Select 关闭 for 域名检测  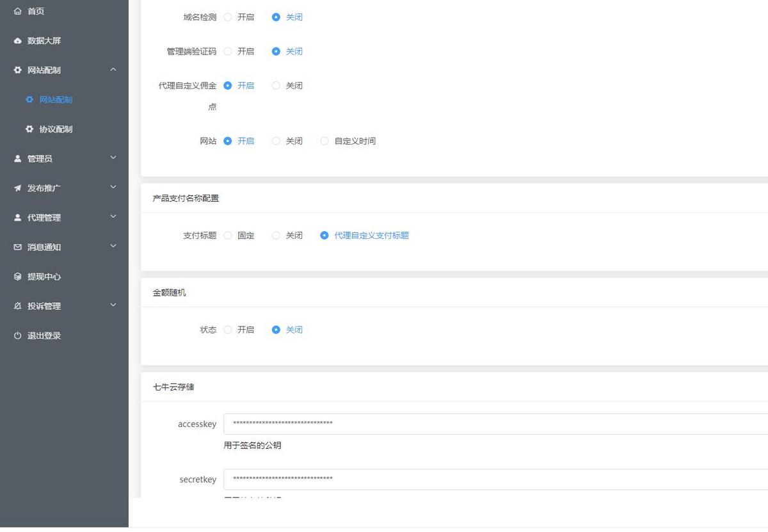276,17
